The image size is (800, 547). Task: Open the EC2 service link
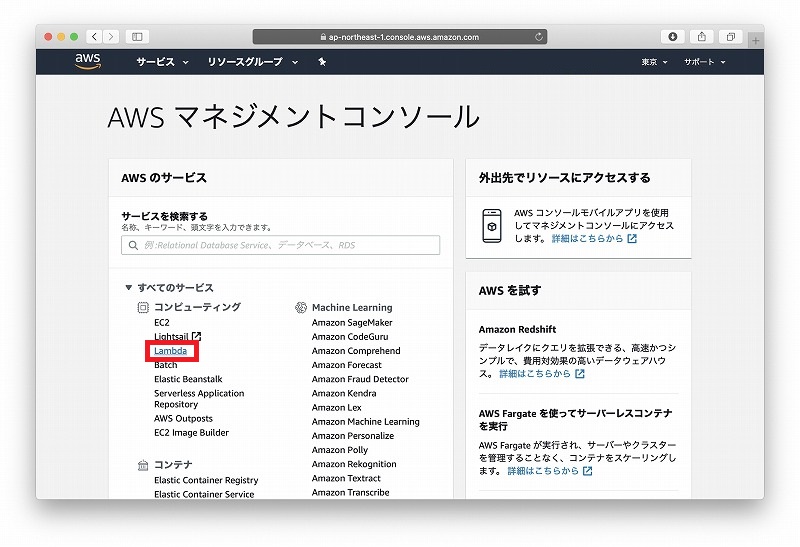click(162, 323)
